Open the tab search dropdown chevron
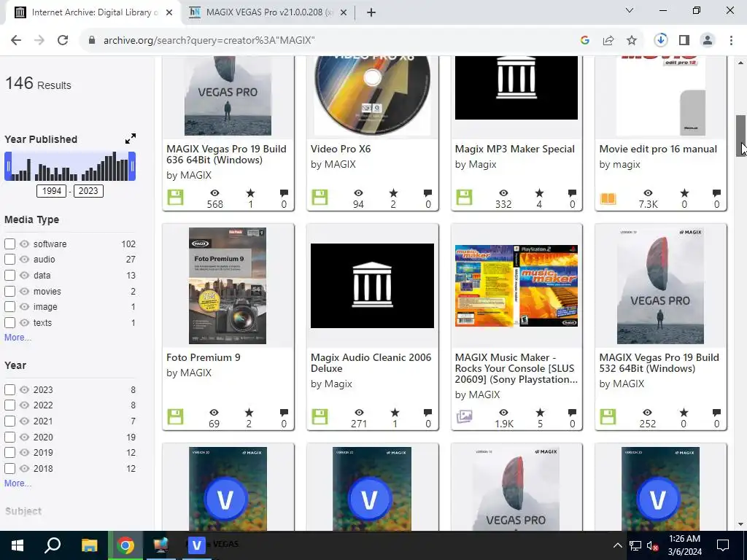The image size is (747, 560). click(630, 10)
